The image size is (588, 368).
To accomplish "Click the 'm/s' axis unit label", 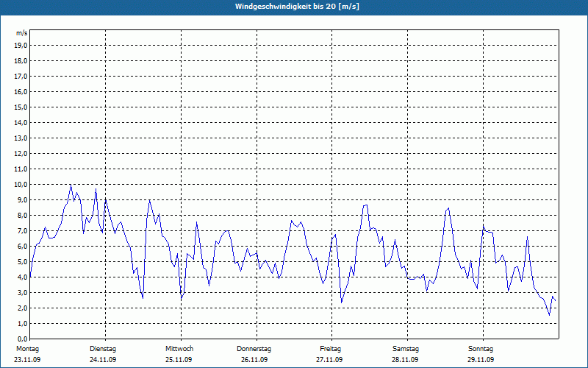I will (x=22, y=33).
